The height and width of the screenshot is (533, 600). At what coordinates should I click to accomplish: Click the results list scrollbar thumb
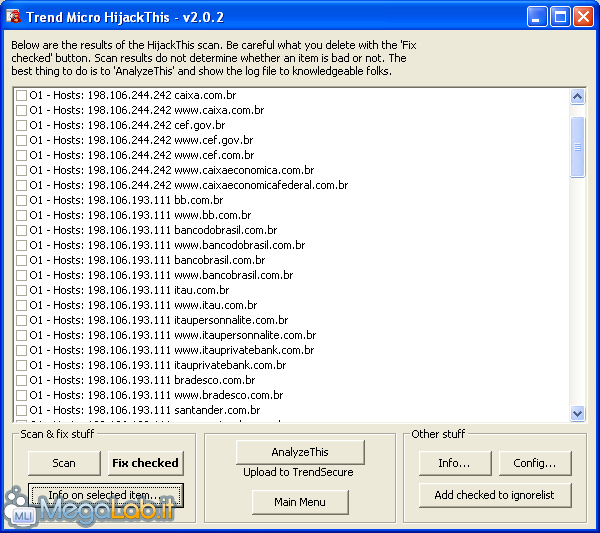pyautogui.click(x=577, y=147)
